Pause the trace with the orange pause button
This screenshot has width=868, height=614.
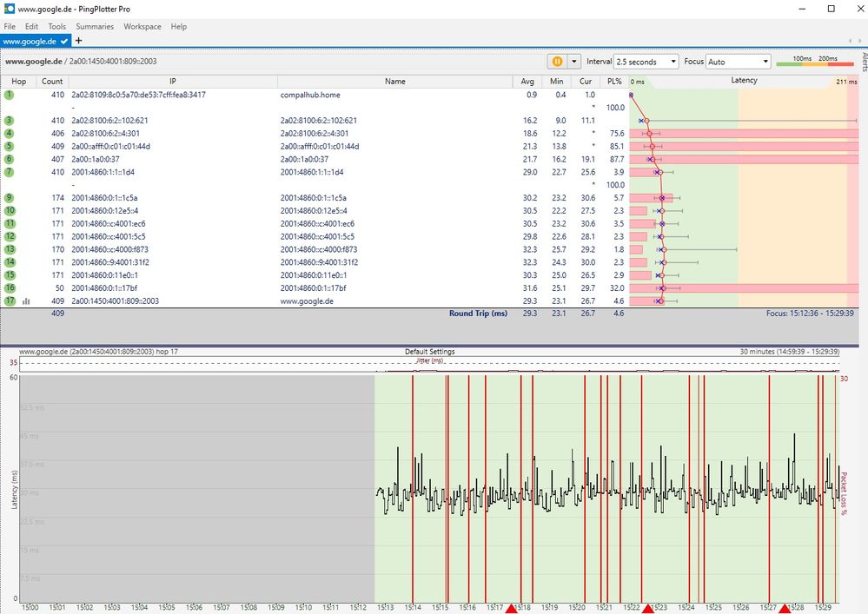coord(556,62)
